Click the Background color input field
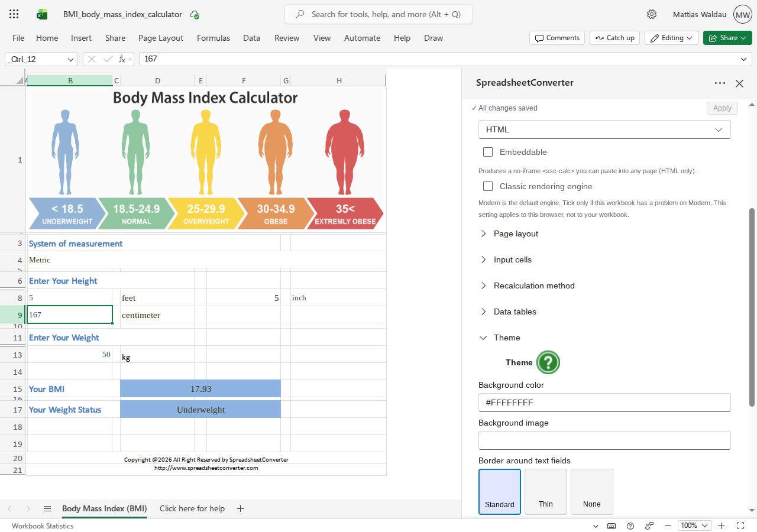Image resolution: width=757 pixels, height=532 pixels. click(604, 403)
